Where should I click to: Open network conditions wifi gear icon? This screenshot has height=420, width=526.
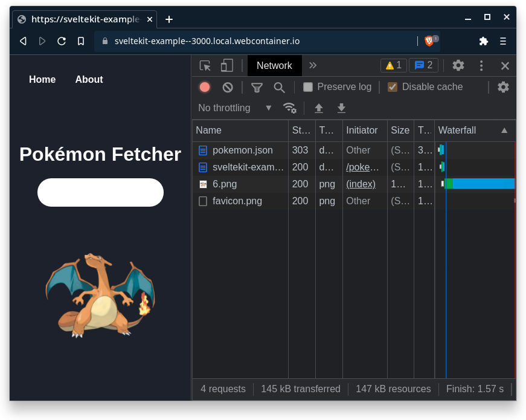click(289, 108)
